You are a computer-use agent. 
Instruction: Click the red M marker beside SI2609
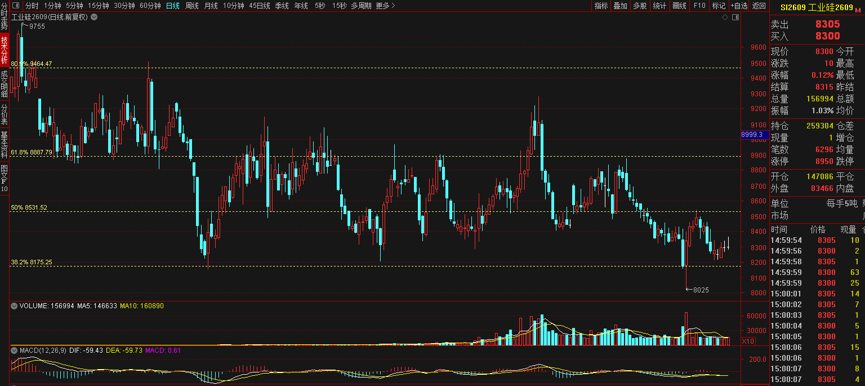(x=858, y=9)
